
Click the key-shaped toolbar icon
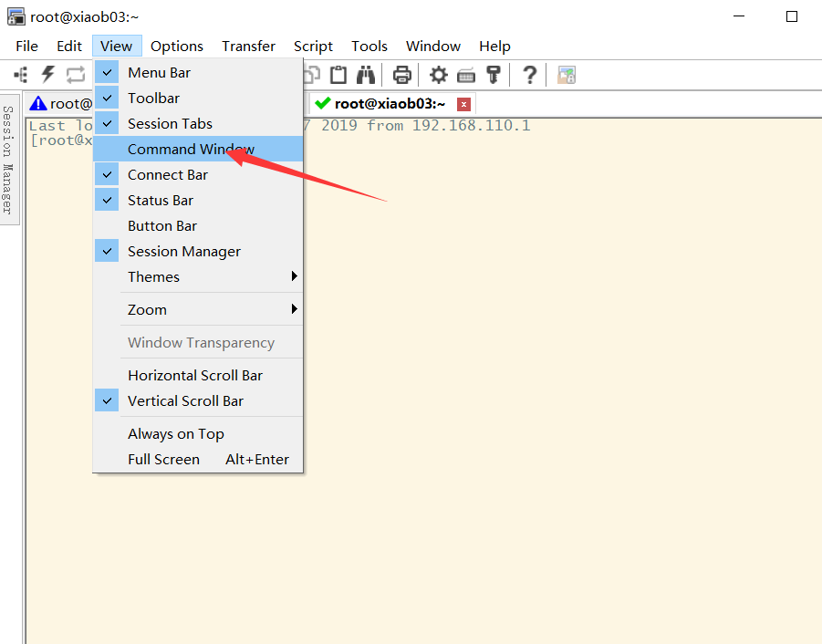[x=494, y=75]
